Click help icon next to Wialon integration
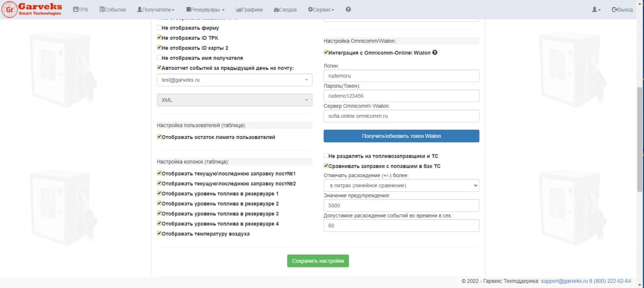The width and height of the screenshot is (644, 288). pyautogui.click(x=435, y=53)
